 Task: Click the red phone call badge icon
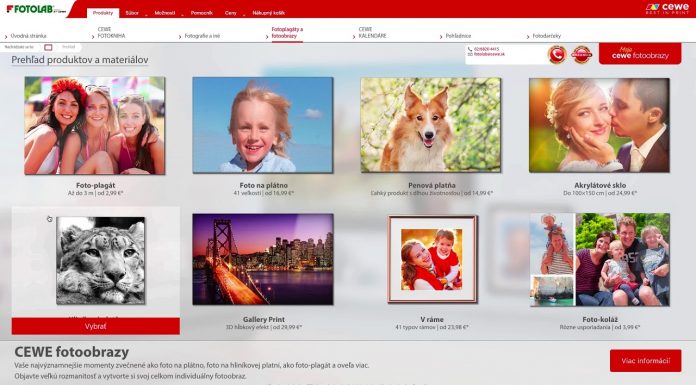tap(557, 55)
